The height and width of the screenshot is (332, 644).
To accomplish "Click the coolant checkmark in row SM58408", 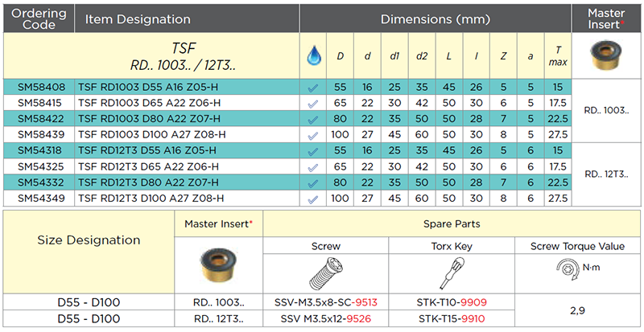I will [314, 88].
